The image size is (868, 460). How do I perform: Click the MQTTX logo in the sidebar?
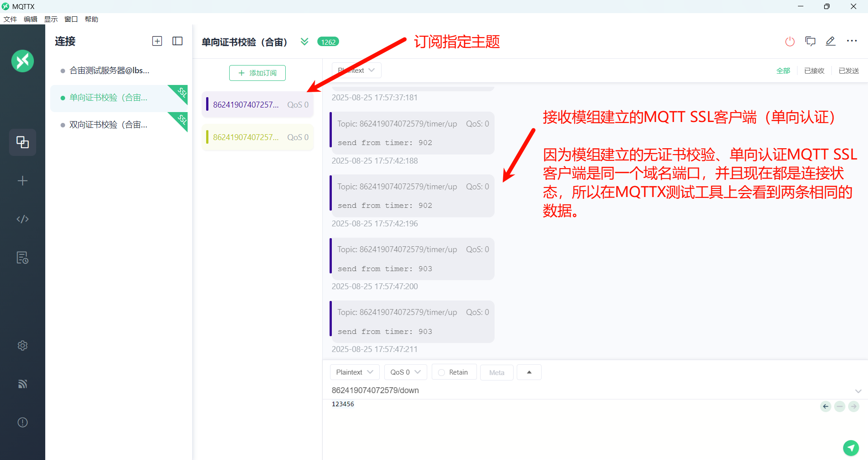[23, 61]
